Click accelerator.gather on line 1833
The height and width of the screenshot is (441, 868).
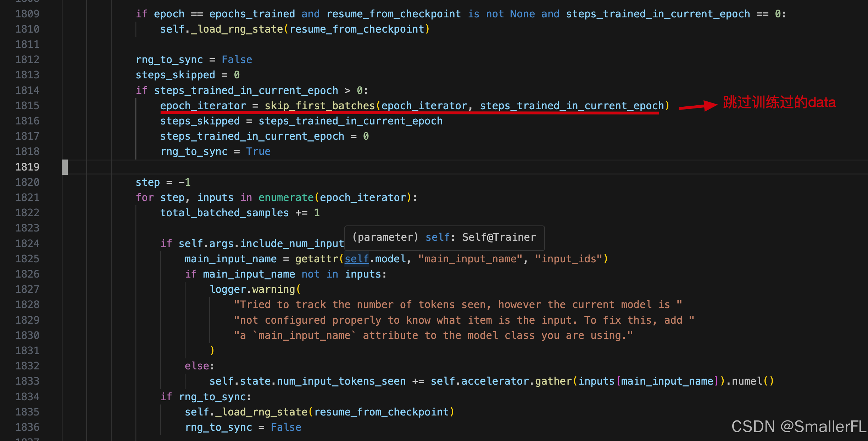tap(517, 381)
